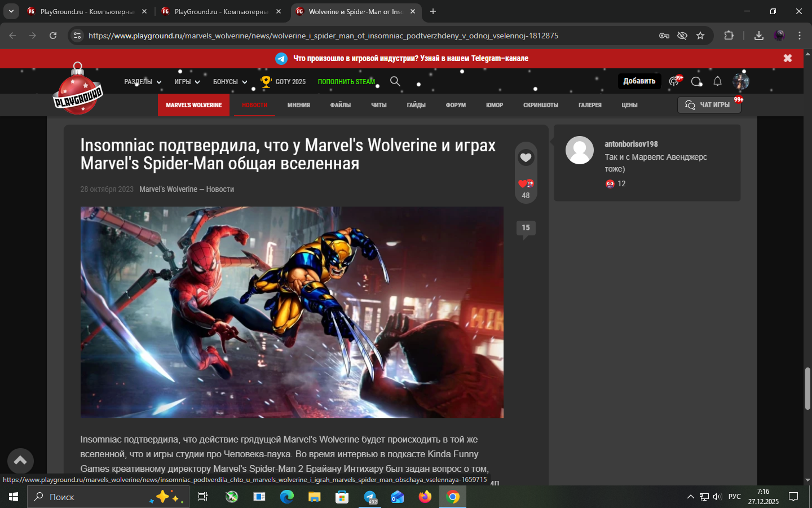The image size is (812, 508).
Task: Open the Форум section tab
Action: coord(456,105)
